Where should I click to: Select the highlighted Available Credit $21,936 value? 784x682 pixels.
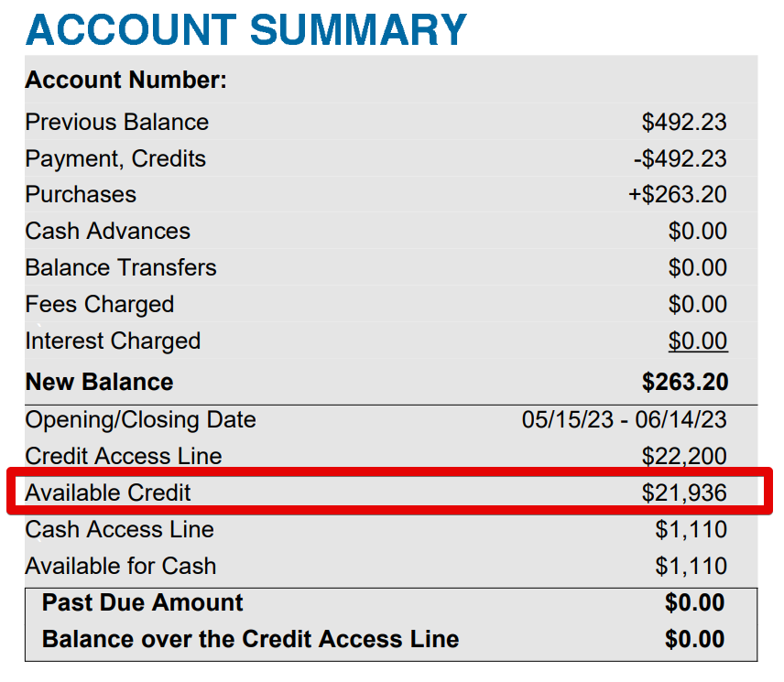(684, 493)
